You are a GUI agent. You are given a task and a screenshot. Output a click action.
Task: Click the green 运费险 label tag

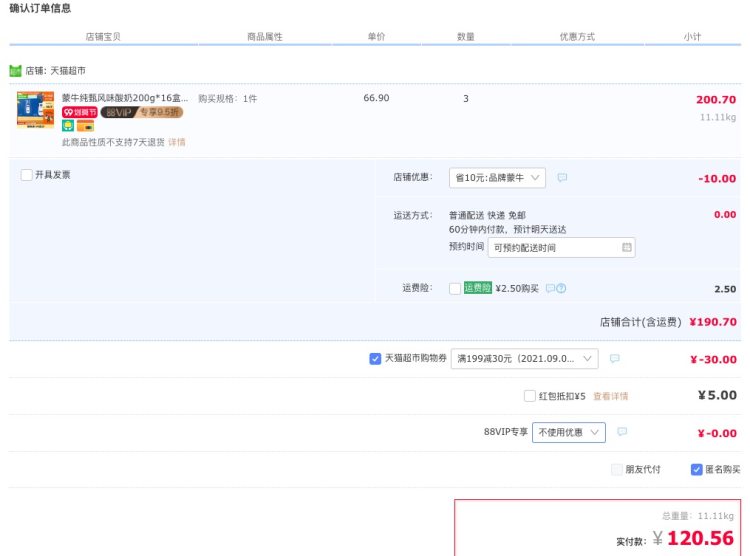[478, 288]
